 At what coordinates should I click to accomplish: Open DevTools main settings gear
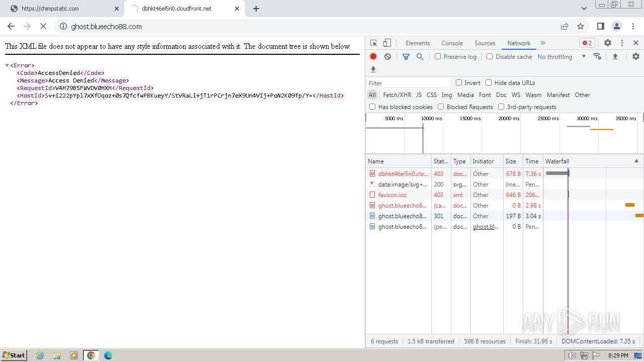click(x=608, y=43)
